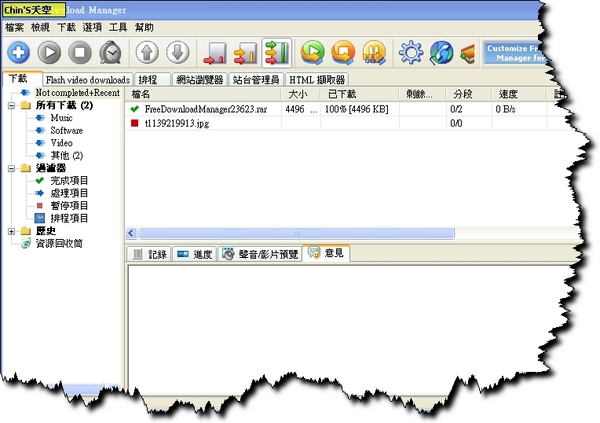Image resolution: width=600 pixels, height=423 pixels.
Task: Select the Software category
Action: (67, 131)
